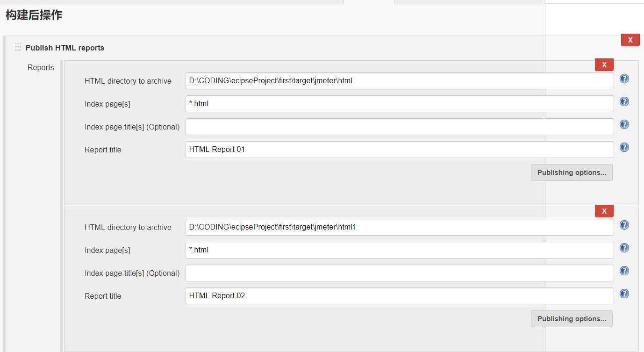Open help for html1 directory to archive field

[x=624, y=225]
